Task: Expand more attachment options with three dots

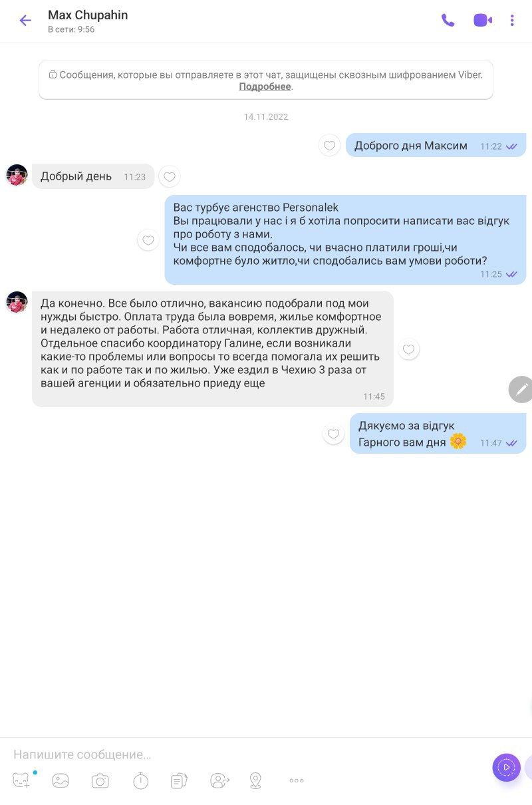Action: pyautogui.click(x=297, y=781)
